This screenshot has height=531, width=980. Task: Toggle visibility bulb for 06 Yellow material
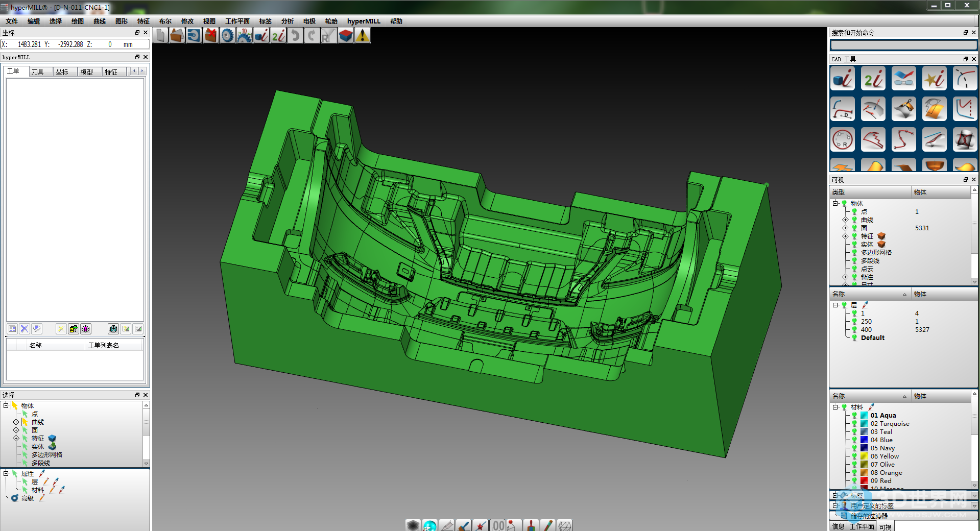(854, 456)
